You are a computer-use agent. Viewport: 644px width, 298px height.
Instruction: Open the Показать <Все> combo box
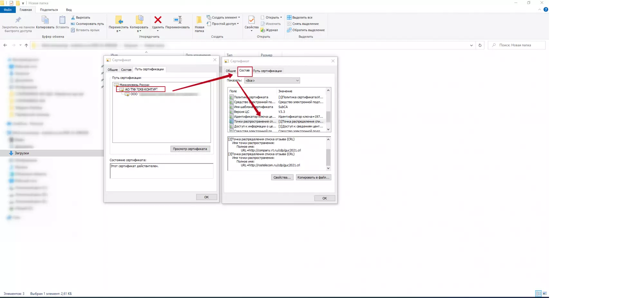click(x=272, y=80)
